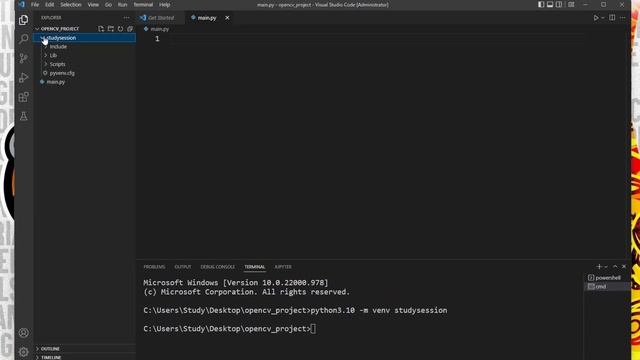This screenshot has height=360, width=640.
Task: Close the terminal panel
Action: (x=624, y=267)
